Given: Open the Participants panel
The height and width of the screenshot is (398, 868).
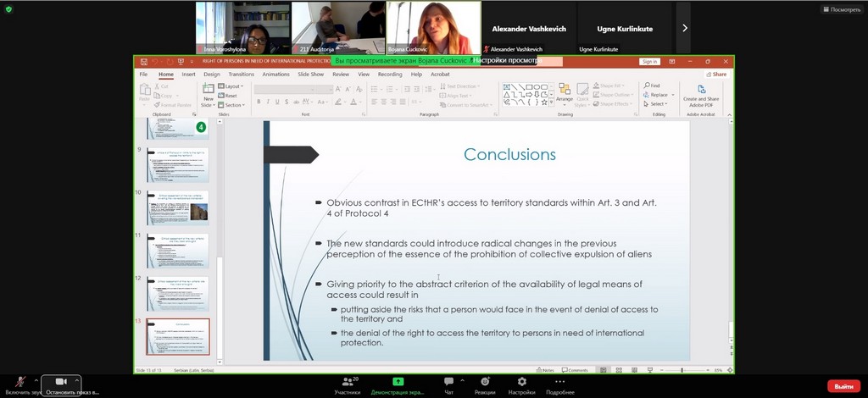Looking at the screenshot, I should point(348,383).
